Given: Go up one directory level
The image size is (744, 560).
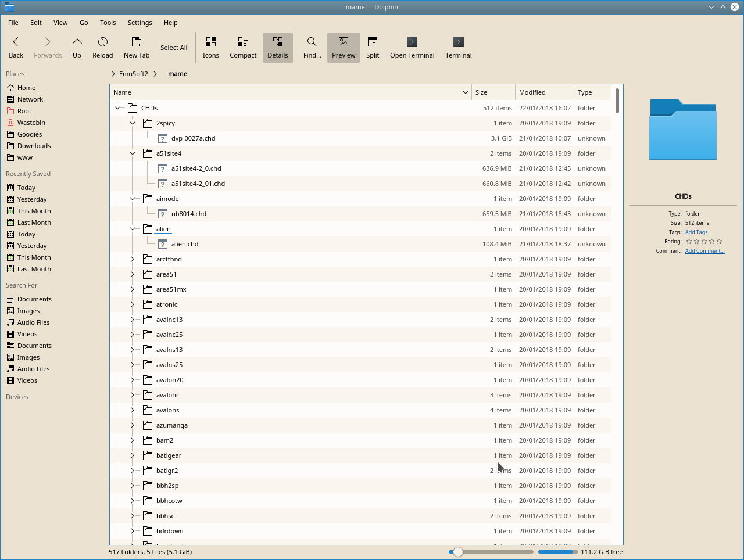Looking at the screenshot, I should pyautogui.click(x=77, y=46).
